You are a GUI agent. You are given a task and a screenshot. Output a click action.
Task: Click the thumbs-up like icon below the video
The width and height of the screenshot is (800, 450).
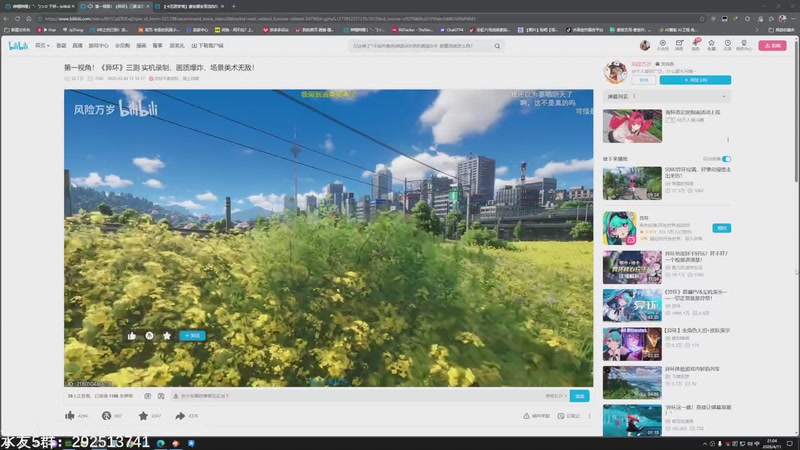tap(70, 416)
